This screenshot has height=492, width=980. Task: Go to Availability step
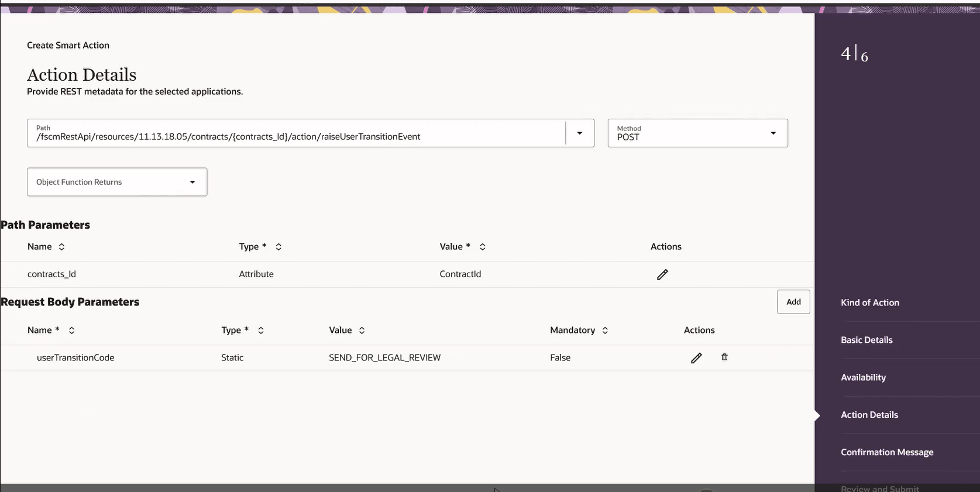(863, 377)
